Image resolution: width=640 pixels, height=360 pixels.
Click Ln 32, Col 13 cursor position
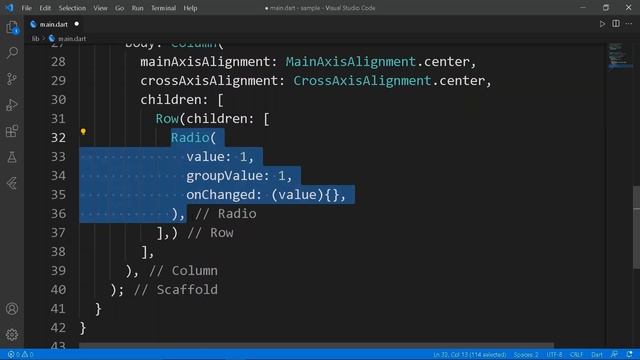tap(469, 354)
